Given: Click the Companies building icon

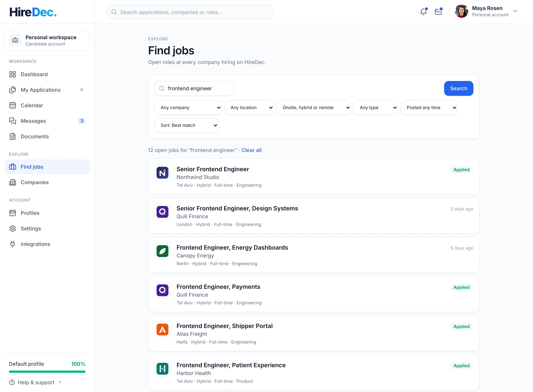Looking at the screenshot, I should (13, 182).
